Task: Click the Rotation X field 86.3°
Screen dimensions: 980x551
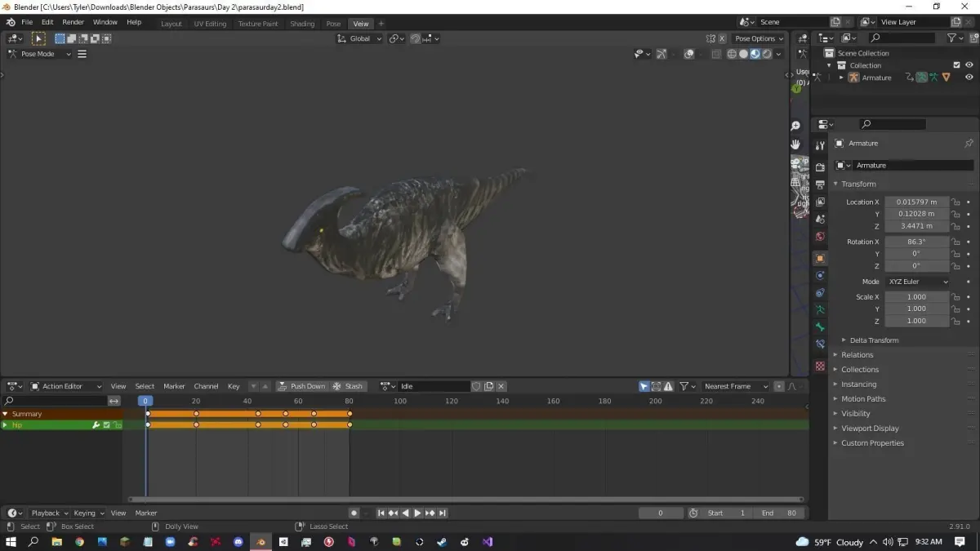Action: point(916,242)
